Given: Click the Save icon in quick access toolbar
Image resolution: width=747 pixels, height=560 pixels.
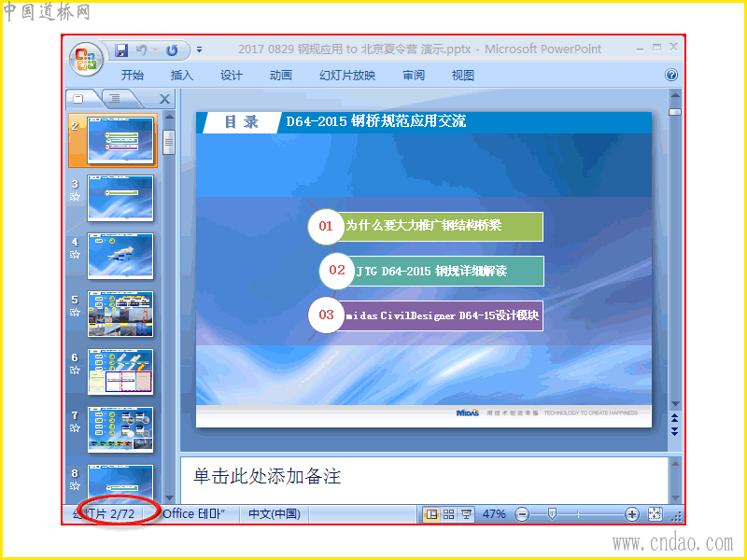Looking at the screenshot, I should pos(121,50).
